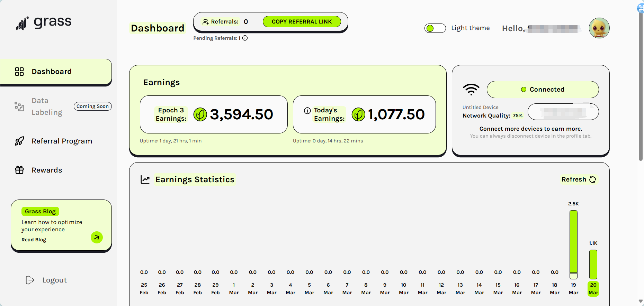Click Pending Referrals: 1 text
The image size is (644, 306).
[217, 38]
